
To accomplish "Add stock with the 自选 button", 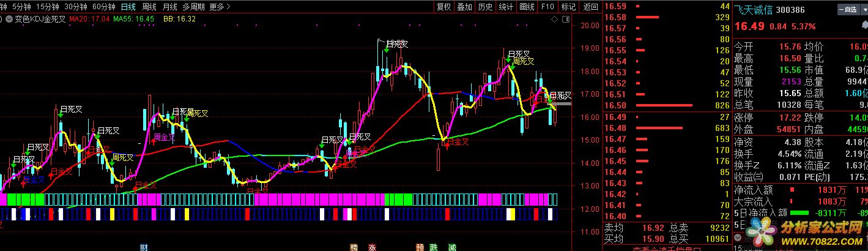I will (851, 10).
